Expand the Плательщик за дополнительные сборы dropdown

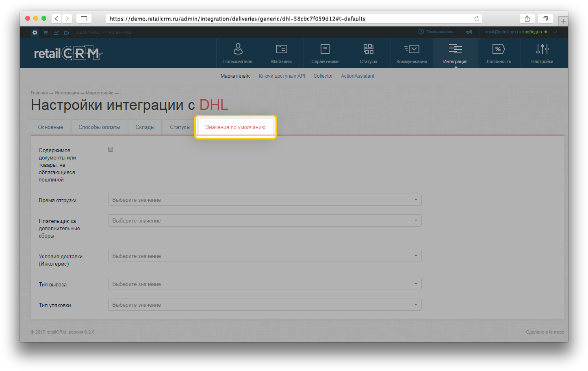(265, 220)
